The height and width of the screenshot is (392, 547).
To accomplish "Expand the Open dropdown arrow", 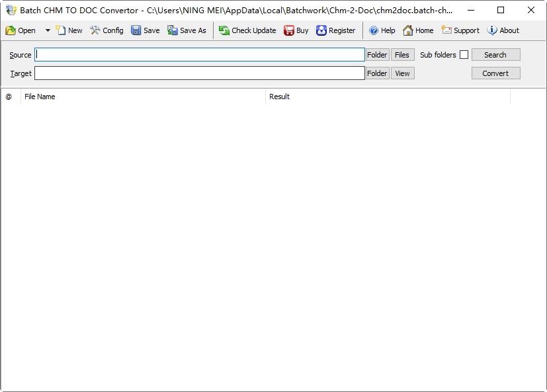I will (48, 30).
